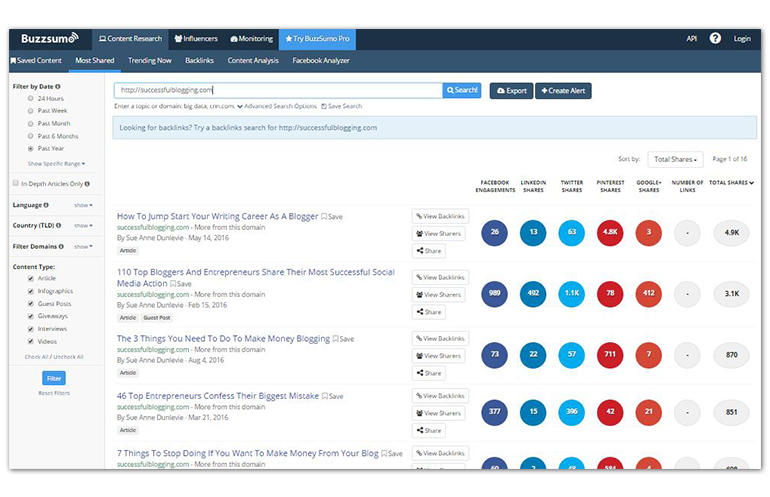
Task: Click the info icon next to Filter by Date
Action: pyautogui.click(x=58, y=86)
